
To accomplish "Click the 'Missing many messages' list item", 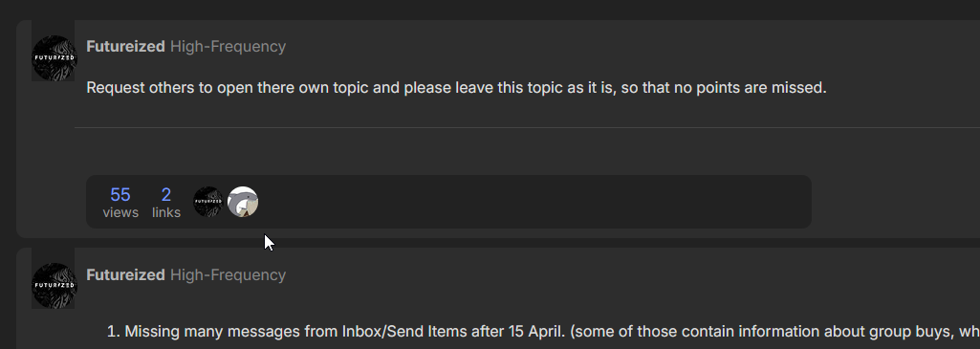I will click(542, 332).
